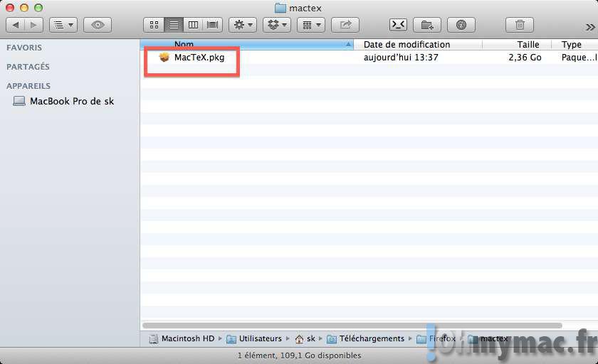
Task: Show more toolbar items chevron
Action: [x=590, y=27]
